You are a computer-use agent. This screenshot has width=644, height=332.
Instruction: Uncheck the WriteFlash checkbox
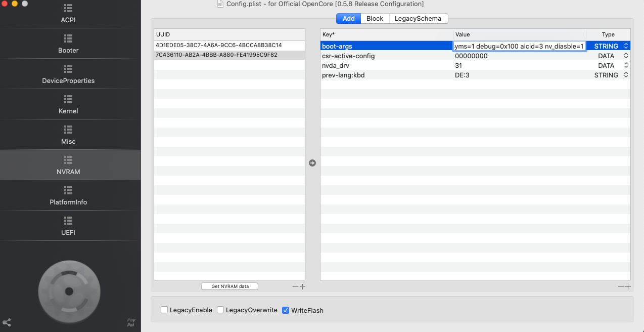click(286, 310)
